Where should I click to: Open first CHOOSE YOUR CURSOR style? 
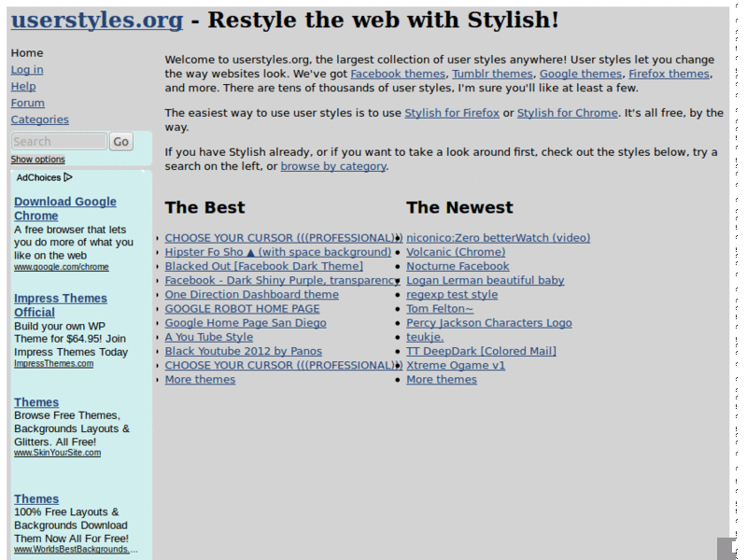tap(284, 238)
